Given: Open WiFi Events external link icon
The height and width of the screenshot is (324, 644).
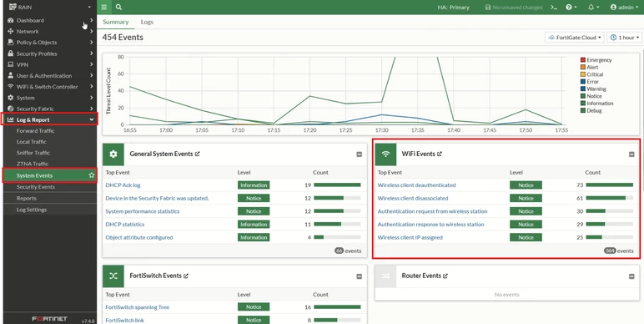Looking at the screenshot, I should tap(440, 154).
